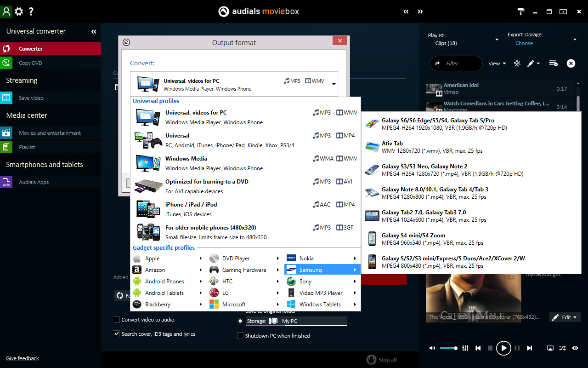Image resolution: width=588 pixels, height=368 pixels.
Task: Enable Shutdown PC when finished
Action: coord(240,336)
